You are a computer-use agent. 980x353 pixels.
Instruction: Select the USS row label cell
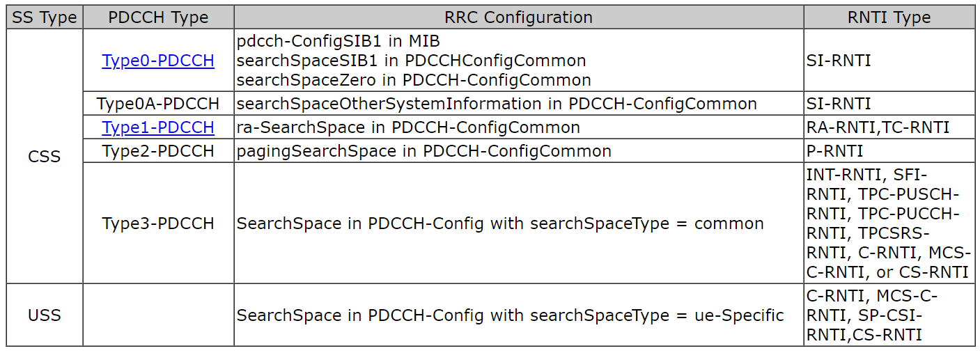click(45, 315)
